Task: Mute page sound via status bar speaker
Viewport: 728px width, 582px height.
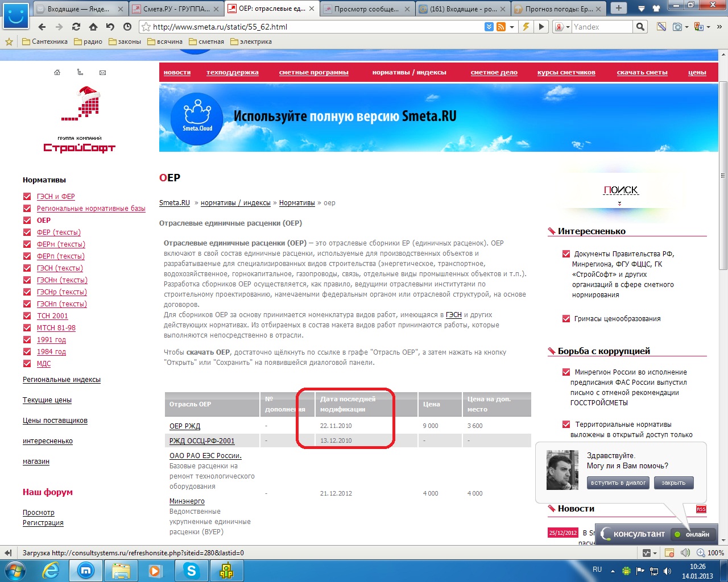Action: pos(685,552)
